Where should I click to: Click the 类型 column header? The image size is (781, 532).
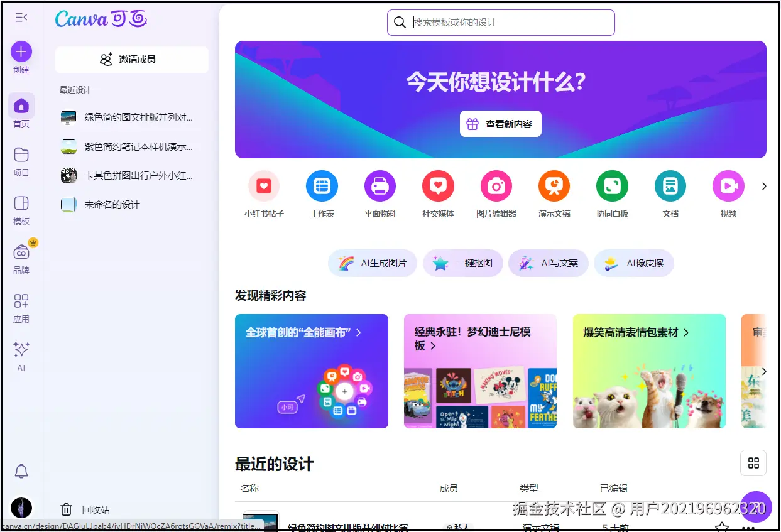point(529,488)
